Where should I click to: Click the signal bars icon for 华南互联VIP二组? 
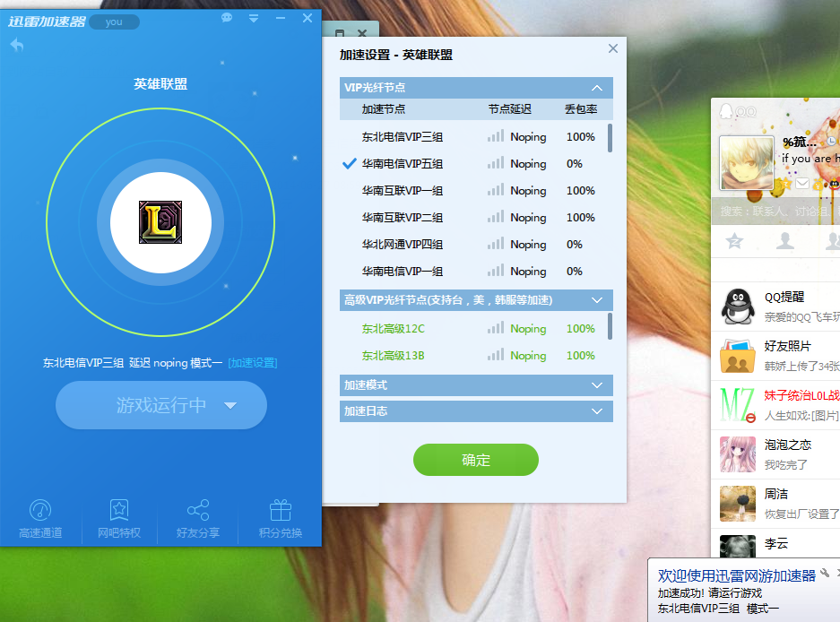coord(496,216)
